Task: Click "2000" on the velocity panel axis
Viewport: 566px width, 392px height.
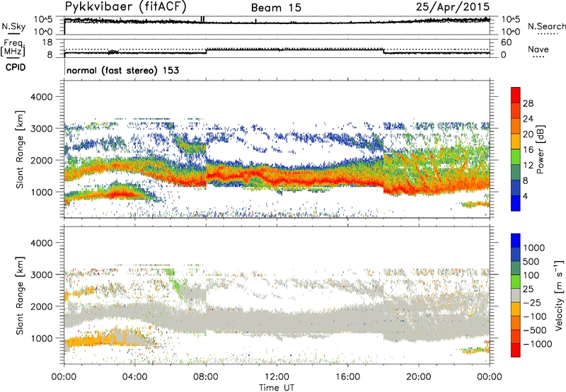Action: (x=42, y=306)
